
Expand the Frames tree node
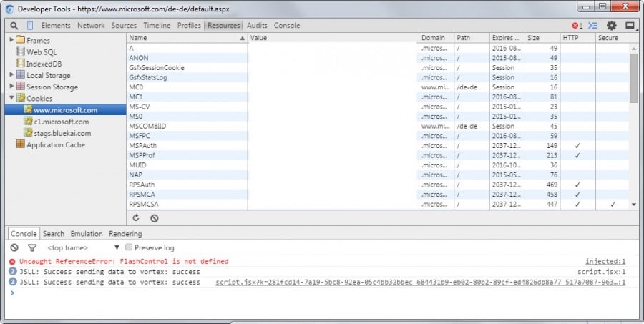[x=11, y=40]
